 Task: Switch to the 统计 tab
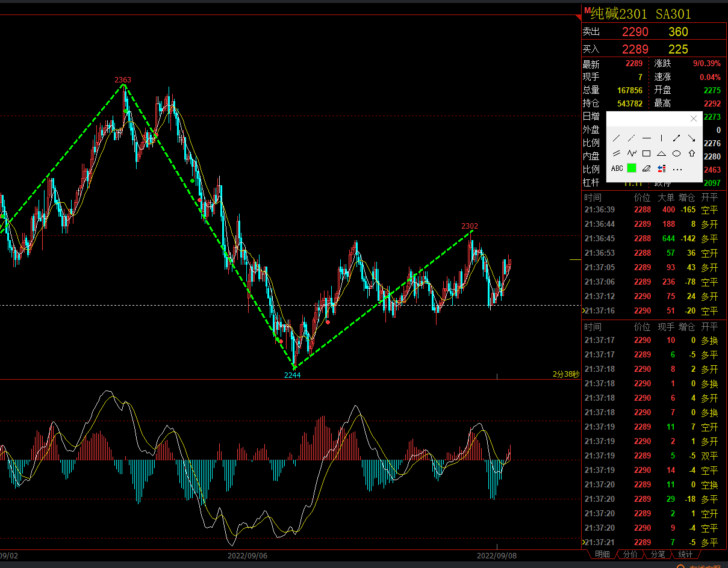pos(685,554)
